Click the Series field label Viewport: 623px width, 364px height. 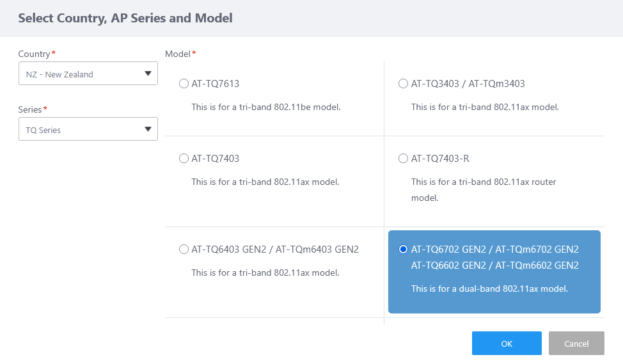pyautogui.click(x=31, y=109)
